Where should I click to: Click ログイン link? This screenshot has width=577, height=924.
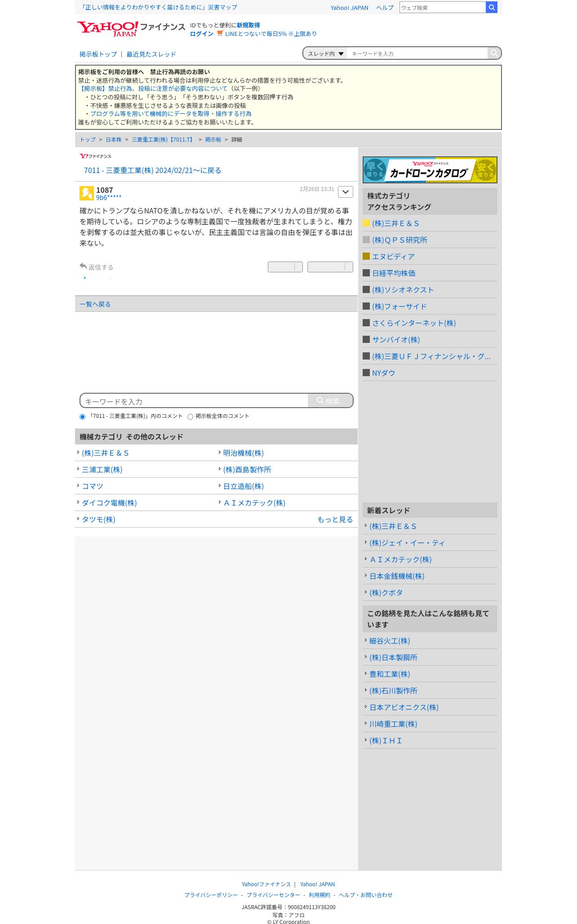point(201,34)
